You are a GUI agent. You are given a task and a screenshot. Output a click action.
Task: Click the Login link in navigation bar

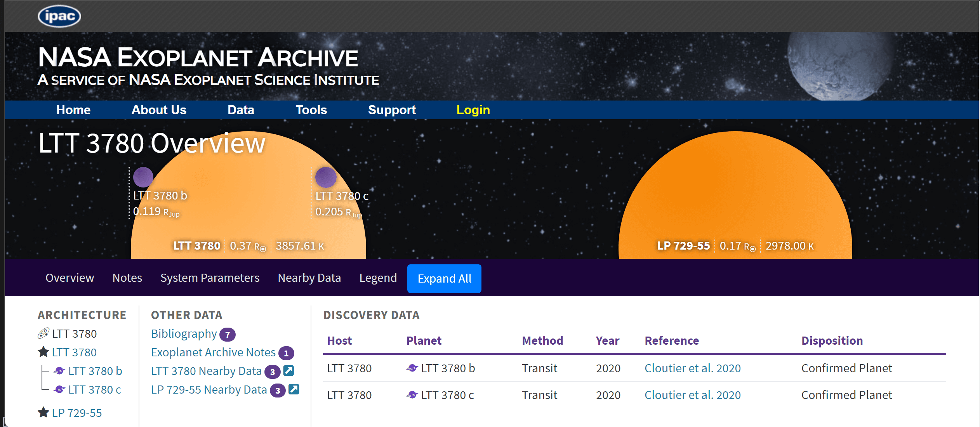(473, 110)
